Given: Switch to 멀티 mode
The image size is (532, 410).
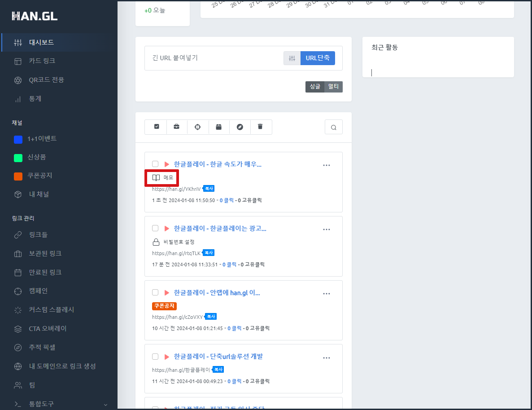Looking at the screenshot, I should pos(333,87).
